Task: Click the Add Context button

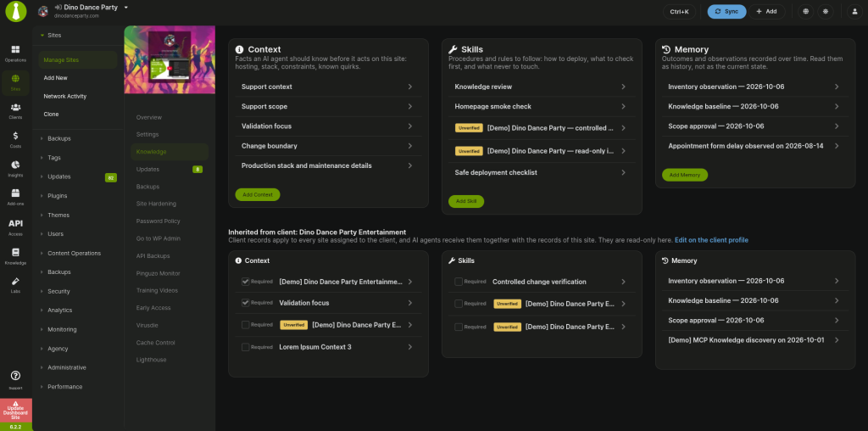Action: (x=258, y=194)
